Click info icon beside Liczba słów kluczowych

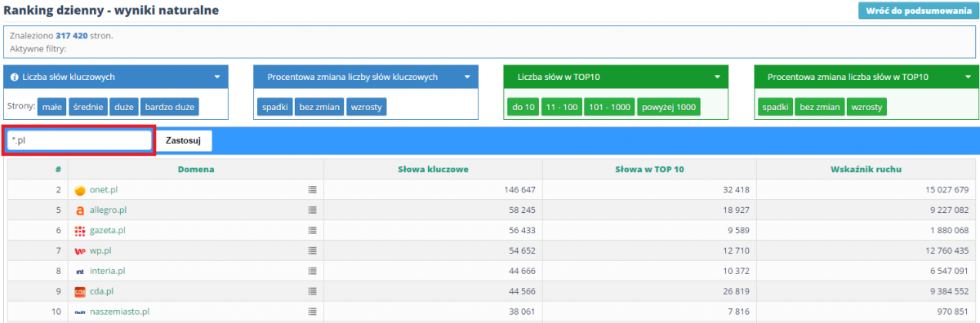pyautogui.click(x=15, y=77)
